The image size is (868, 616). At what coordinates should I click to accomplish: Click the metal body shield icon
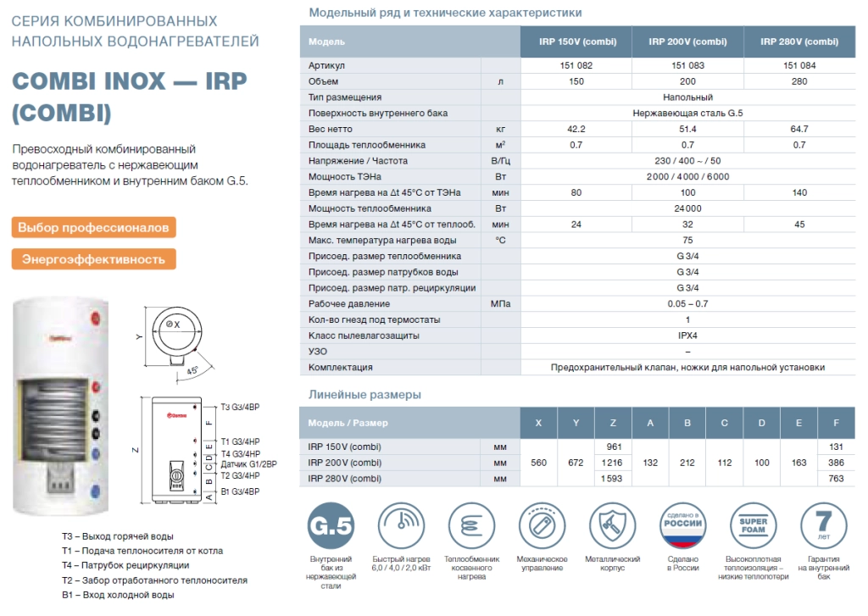point(612,526)
